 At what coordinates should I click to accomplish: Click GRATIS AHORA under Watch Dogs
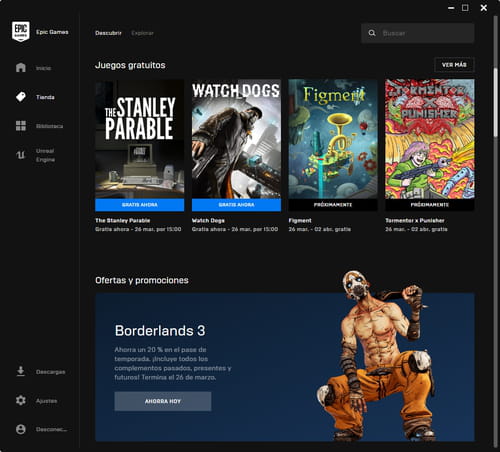pyautogui.click(x=236, y=205)
